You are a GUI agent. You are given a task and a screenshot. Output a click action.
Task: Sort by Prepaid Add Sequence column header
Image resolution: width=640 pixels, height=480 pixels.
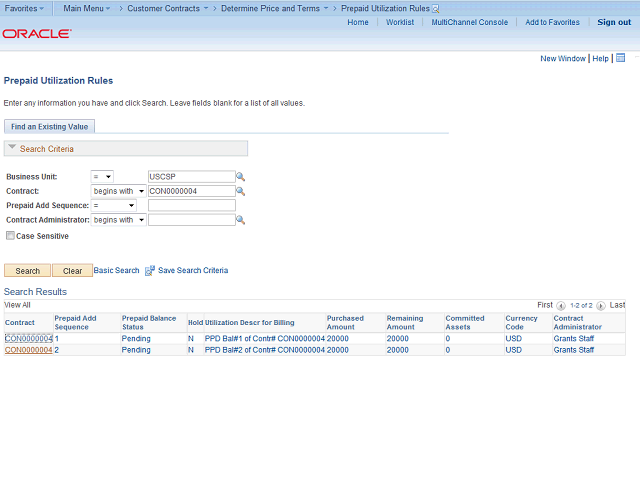pos(76,322)
